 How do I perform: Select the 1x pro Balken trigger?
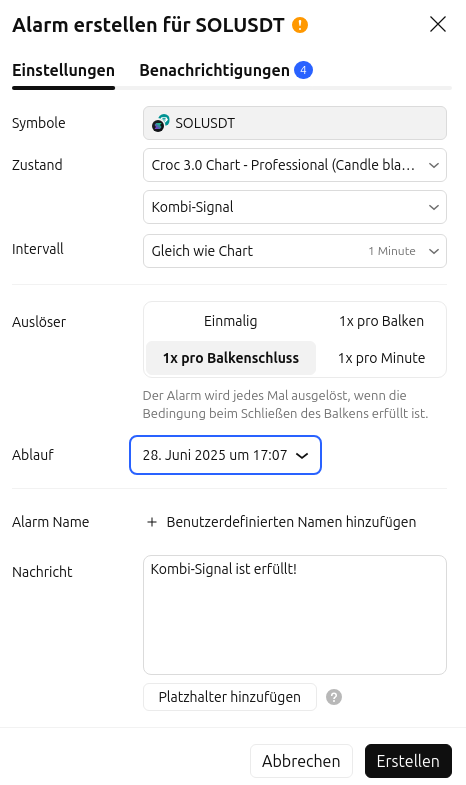point(381,321)
